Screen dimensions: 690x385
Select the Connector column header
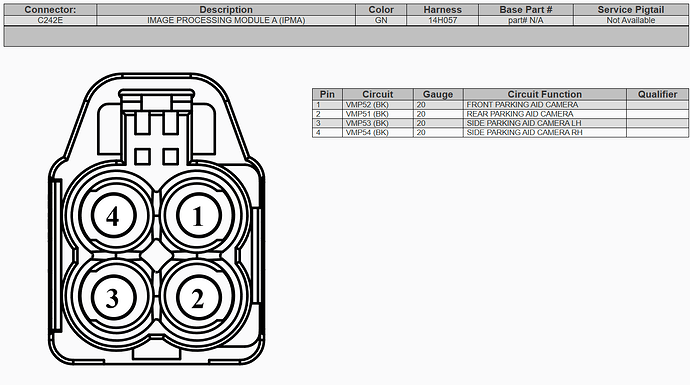click(x=50, y=10)
